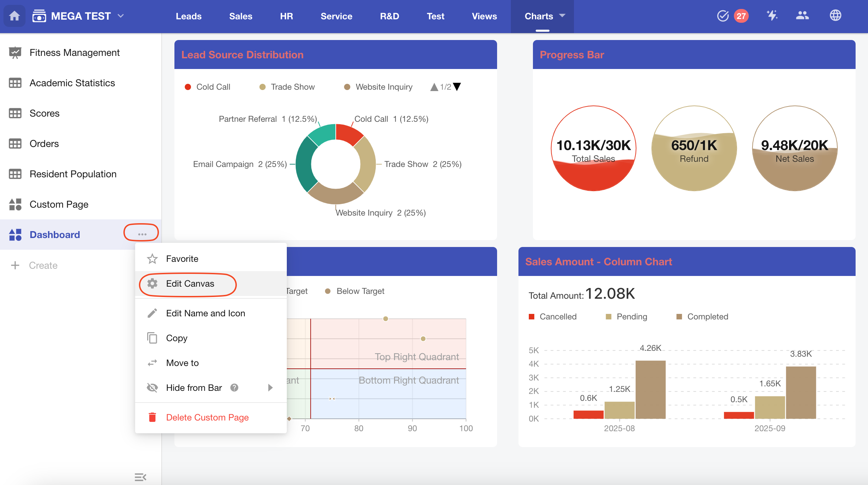This screenshot has height=485, width=868.
Task: Expand the MEGA TEST app dropdown
Action: (121, 16)
